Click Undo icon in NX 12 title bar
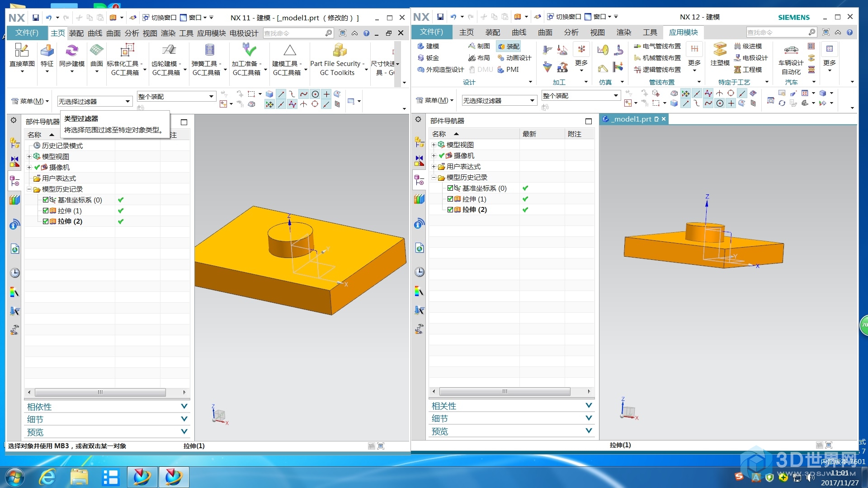 click(x=453, y=17)
